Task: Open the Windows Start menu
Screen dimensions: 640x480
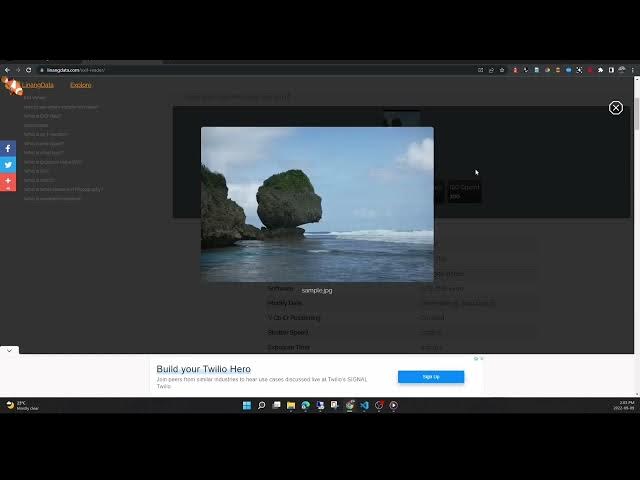Action: tap(247, 405)
